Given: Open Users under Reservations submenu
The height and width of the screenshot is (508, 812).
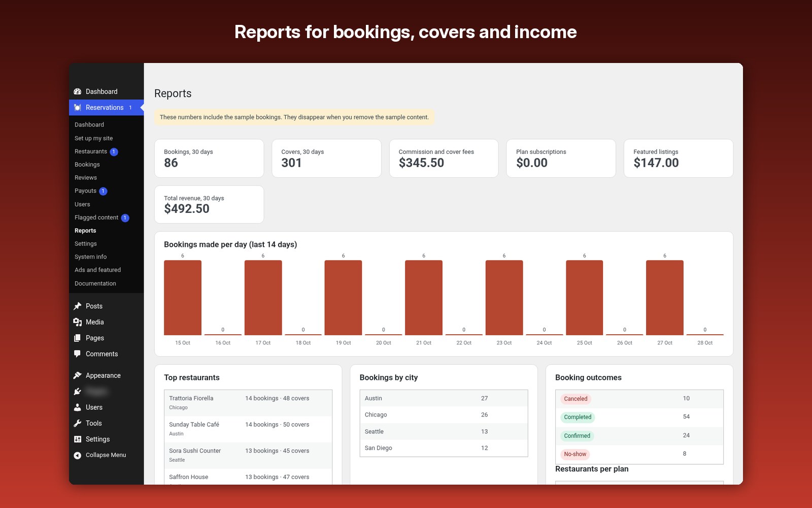Looking at the screenshot, I should point(82,204).
